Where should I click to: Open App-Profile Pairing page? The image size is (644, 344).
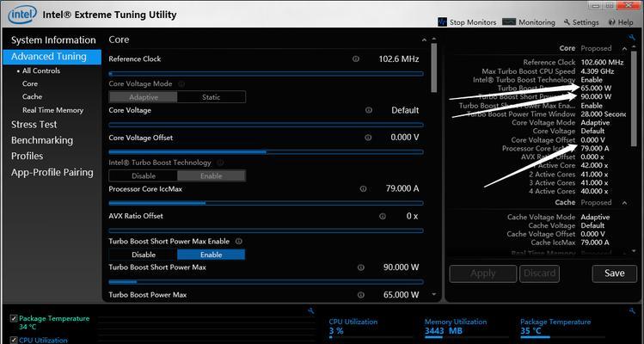click(x=52, y=173)
